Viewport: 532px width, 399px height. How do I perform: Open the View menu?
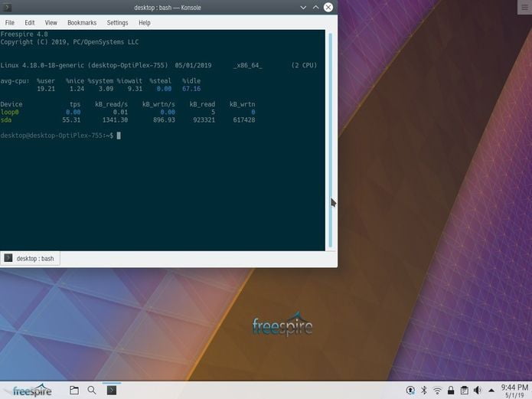tap(51, 23)
